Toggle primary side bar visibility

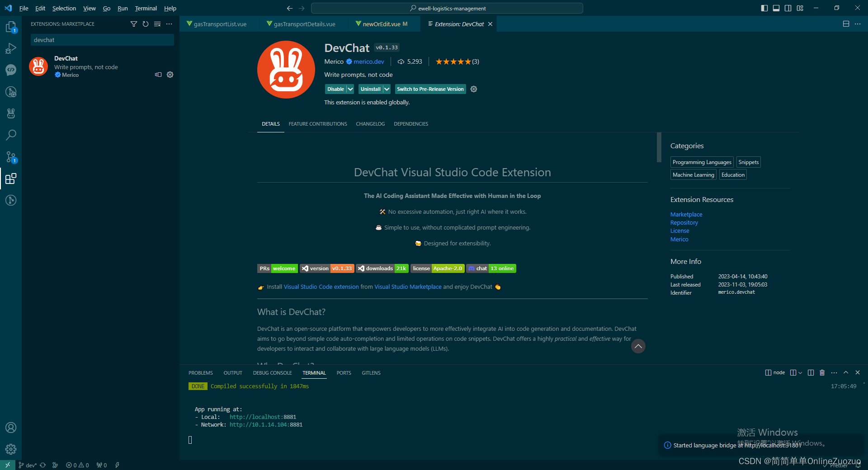[x=764, y=8]
